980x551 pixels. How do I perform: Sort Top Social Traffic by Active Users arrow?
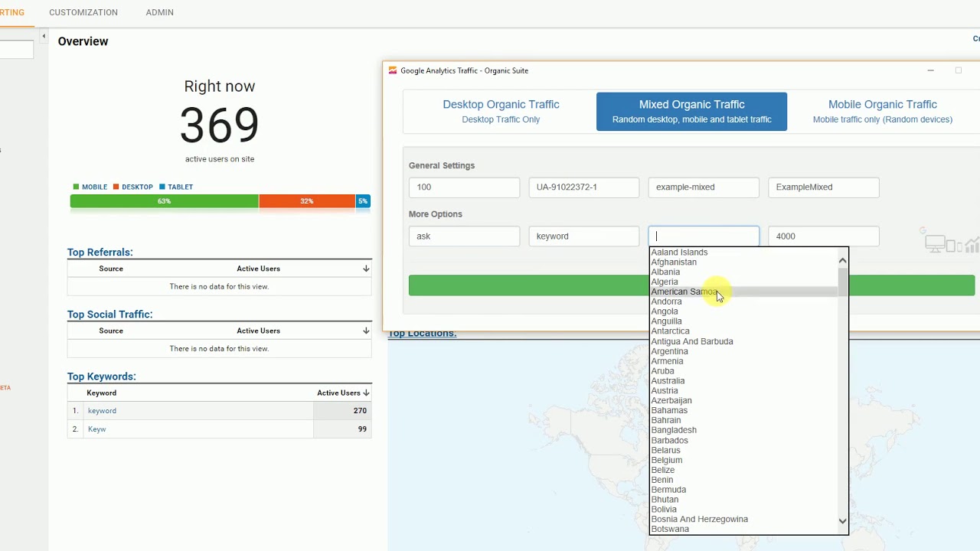tap(366, 331)
